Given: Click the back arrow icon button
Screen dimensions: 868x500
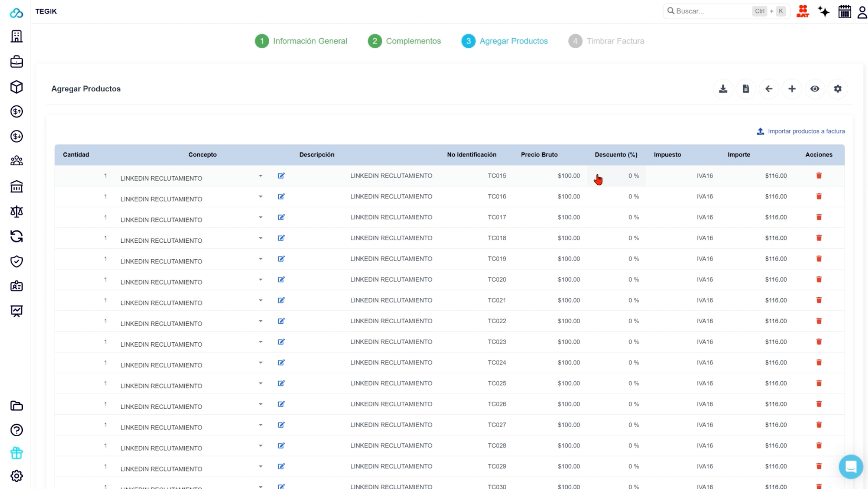Looking at the screenshot, I should 769,89.
